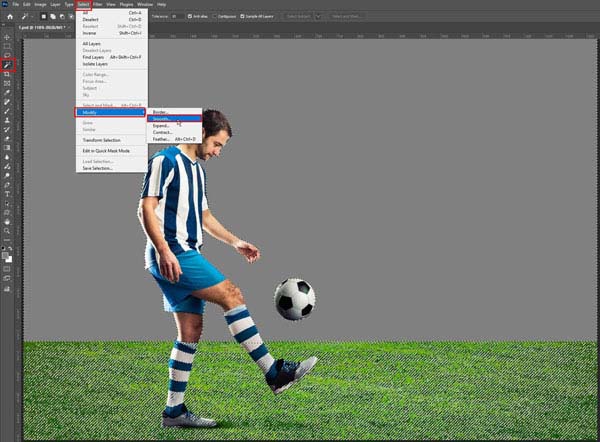Screen dimensions: 600x442
Task: Click New Selection mode icon
Action: point(44,16)
